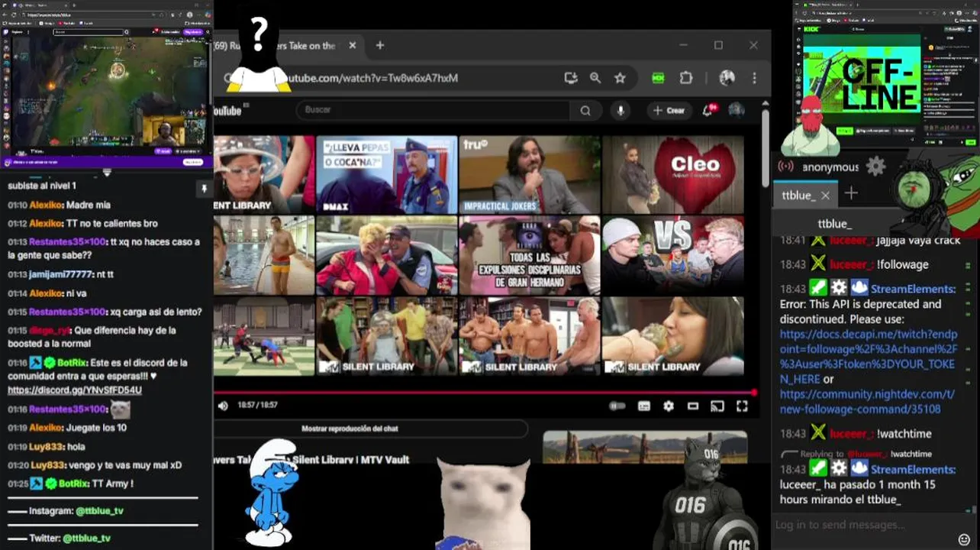Click the Silent Library thumbnail with shirtless men
Screen dimensions: 980x550
pyautogui.click(x=529, y=336)
